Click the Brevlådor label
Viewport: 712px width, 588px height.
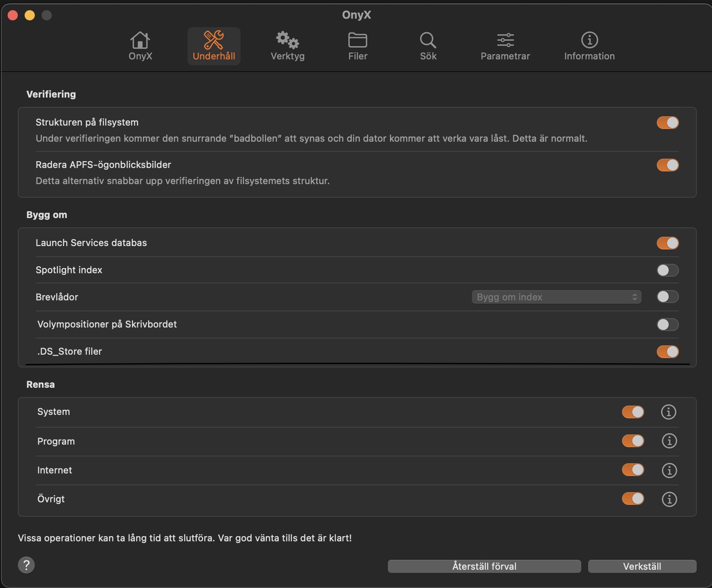coord(57,297)
